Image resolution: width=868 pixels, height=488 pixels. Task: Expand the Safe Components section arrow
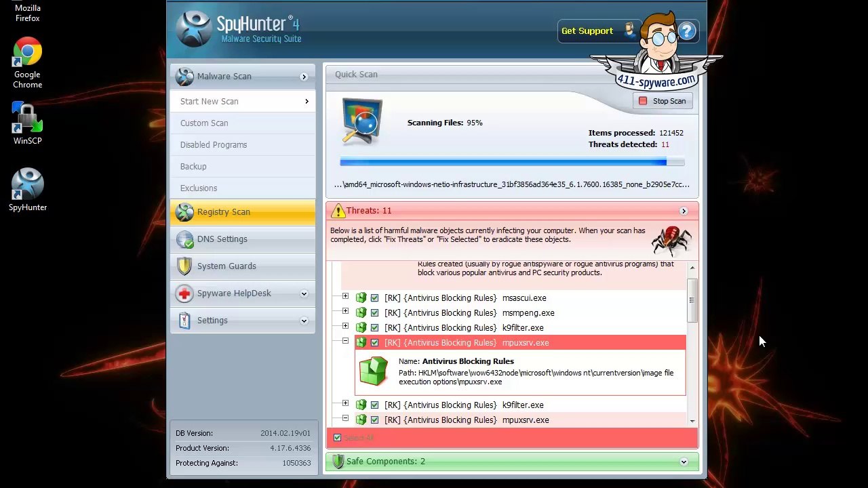pyautogui.click(x=684, y=462)
